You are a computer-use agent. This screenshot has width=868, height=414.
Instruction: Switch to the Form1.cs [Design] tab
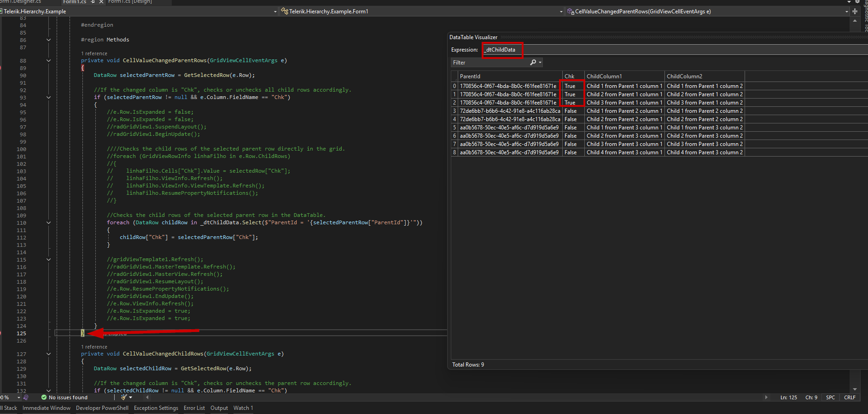[x=130, y=2]
